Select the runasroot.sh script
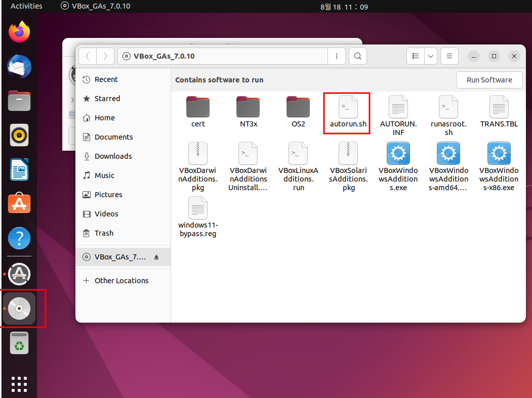This screenshot has height=398, width=532. (x=448, y=116)
